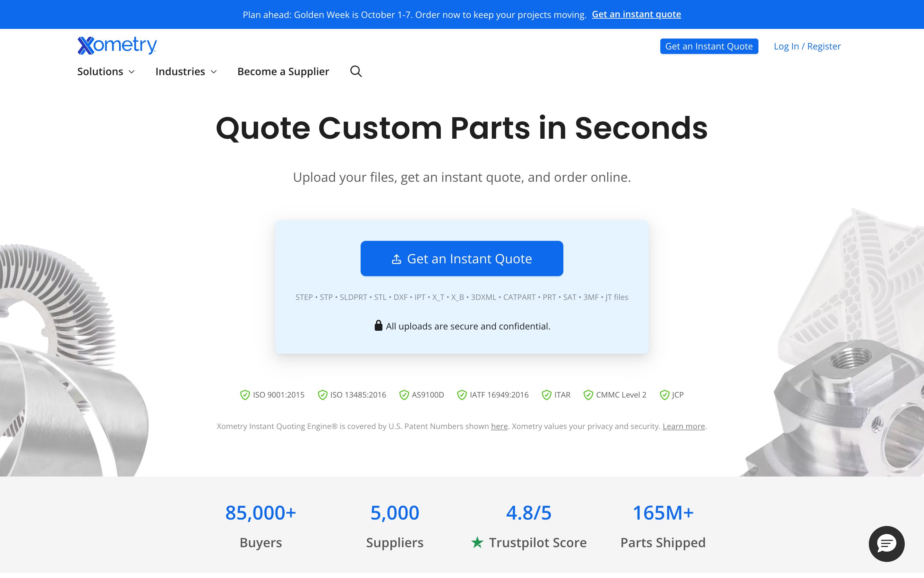Click the 'ISO 9001:2015' certification label
Image resolution: width=924 pixels, height=578 pixels.
click(x=278, y=395)
